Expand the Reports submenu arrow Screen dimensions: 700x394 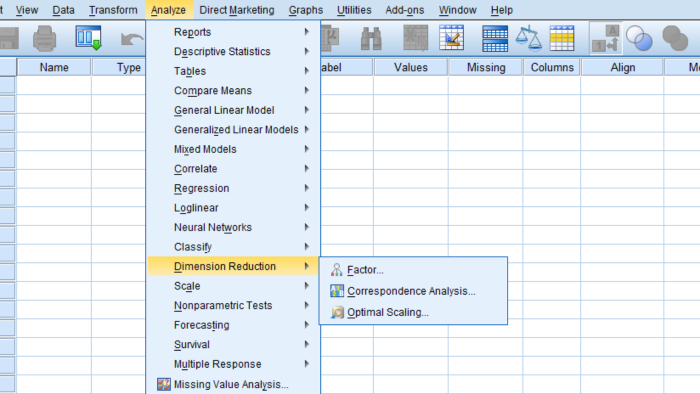pyautogui.click(x=307, y=32)
